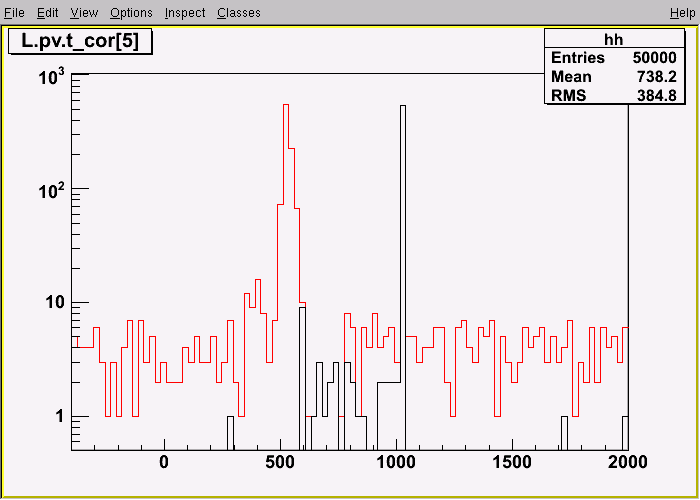Open the Classes menu
The height and width of the screenshot is (500, 700).
tap(239, 13)
